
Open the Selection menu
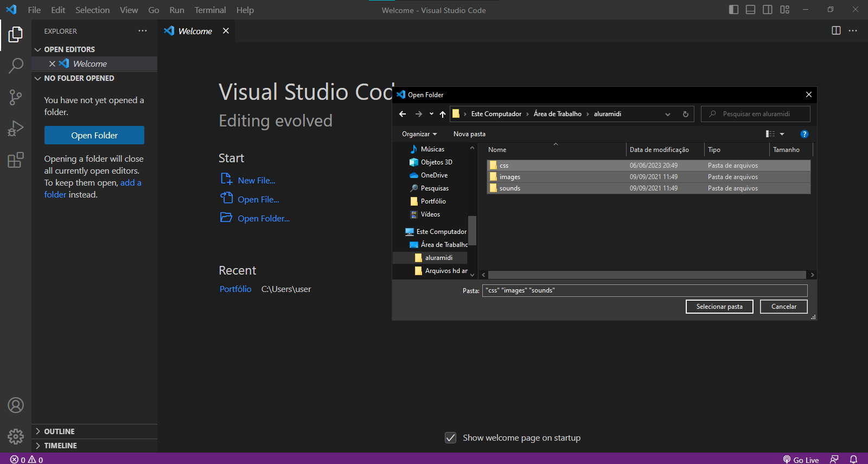[92, 10]
